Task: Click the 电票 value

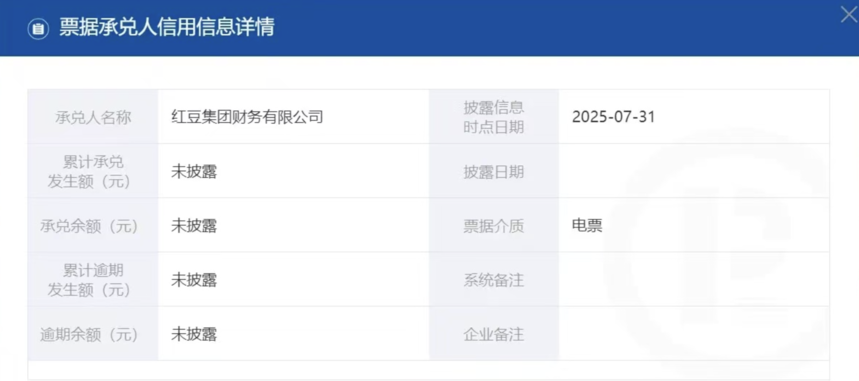Action: click(587, 225)
